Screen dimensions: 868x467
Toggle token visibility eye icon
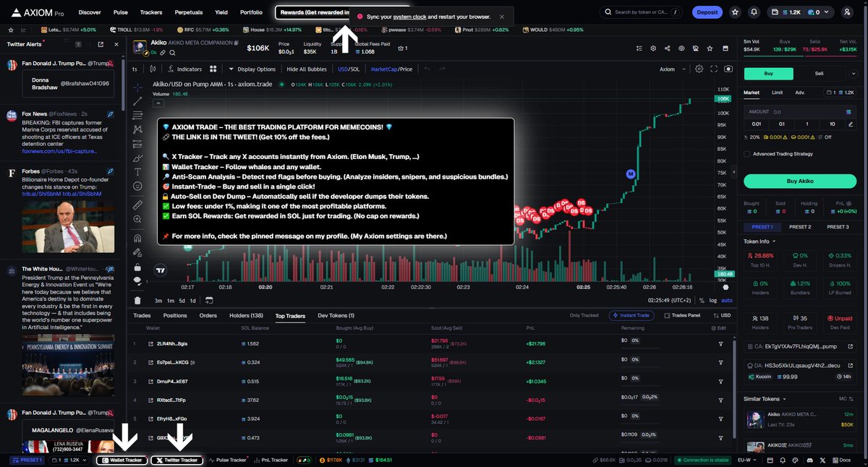click(x=681, y=48)
